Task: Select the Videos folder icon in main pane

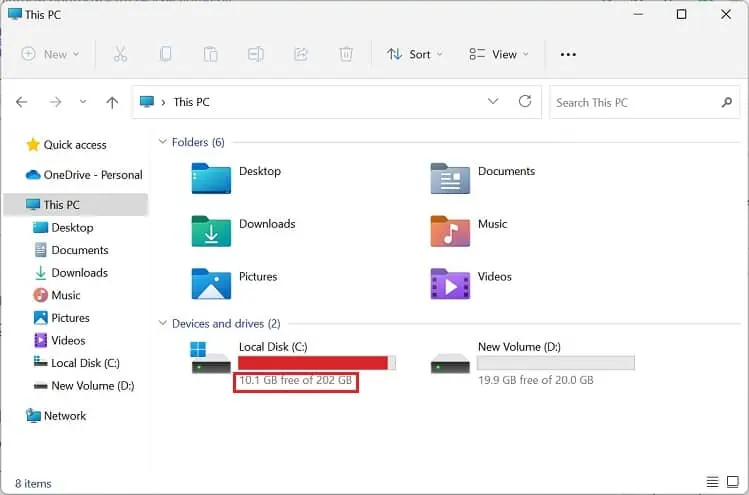Action: 450,283
